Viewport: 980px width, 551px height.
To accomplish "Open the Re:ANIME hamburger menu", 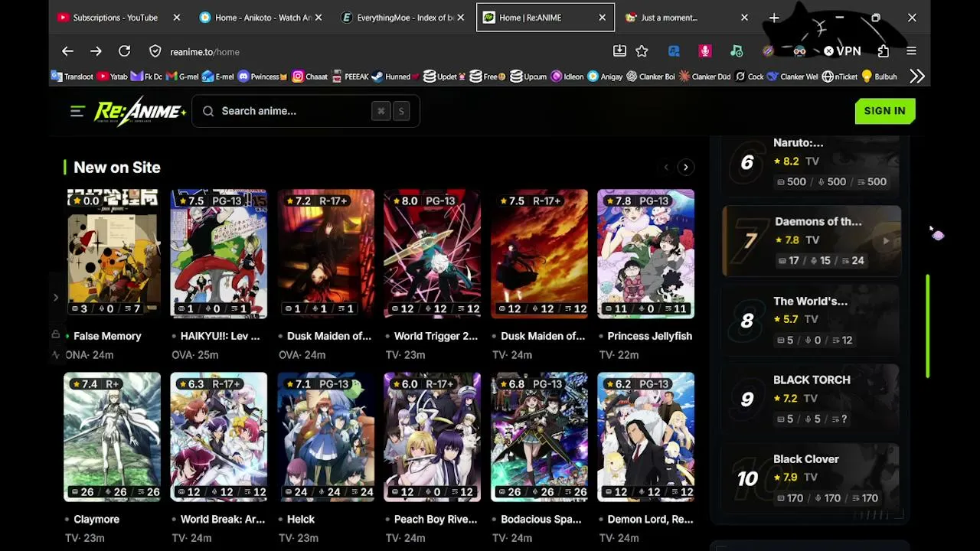I will tap(77, 111).
